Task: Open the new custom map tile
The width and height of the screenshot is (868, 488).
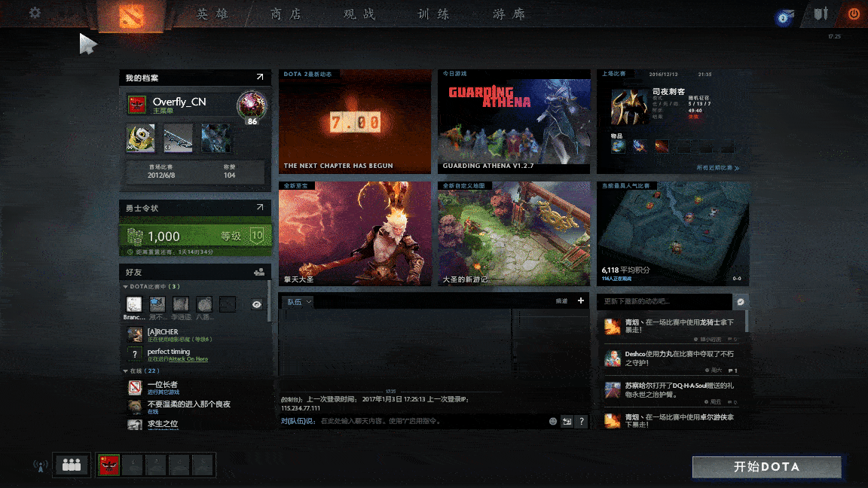Action: 514,233
